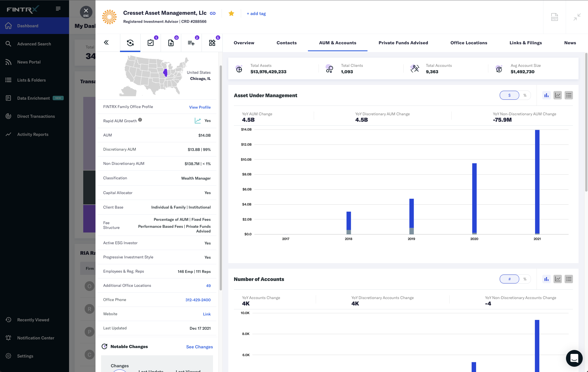This screenshot has height=372, width=588.
Task: Click See Changes link
Action: click(x=199, y=347)
